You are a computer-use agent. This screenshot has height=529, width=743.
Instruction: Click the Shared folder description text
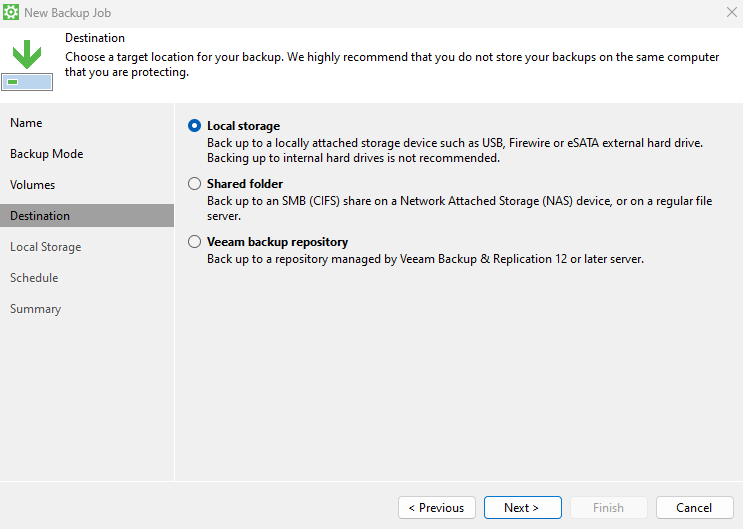459,202
